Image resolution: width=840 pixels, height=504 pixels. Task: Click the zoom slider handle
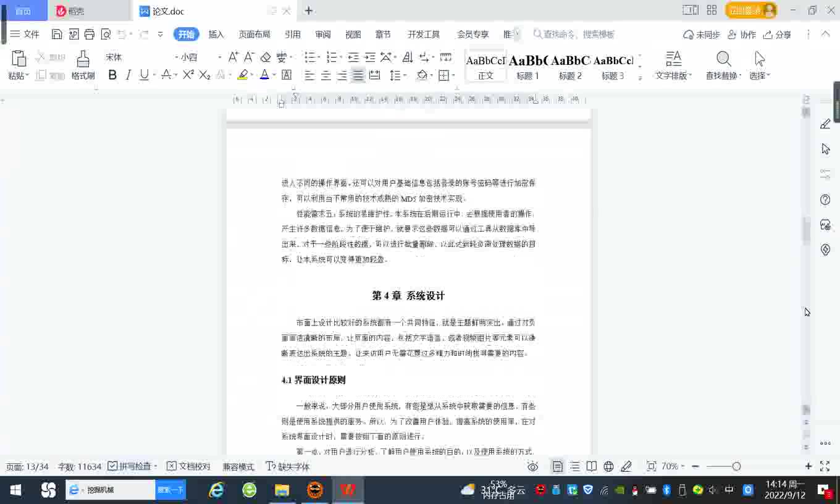click(x=736, y=466)
